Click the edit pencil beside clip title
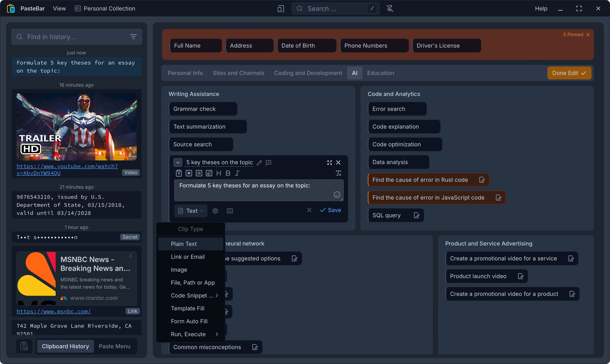Image resolution: width=610 pixels, height=364 pixels. click(259, 163)
